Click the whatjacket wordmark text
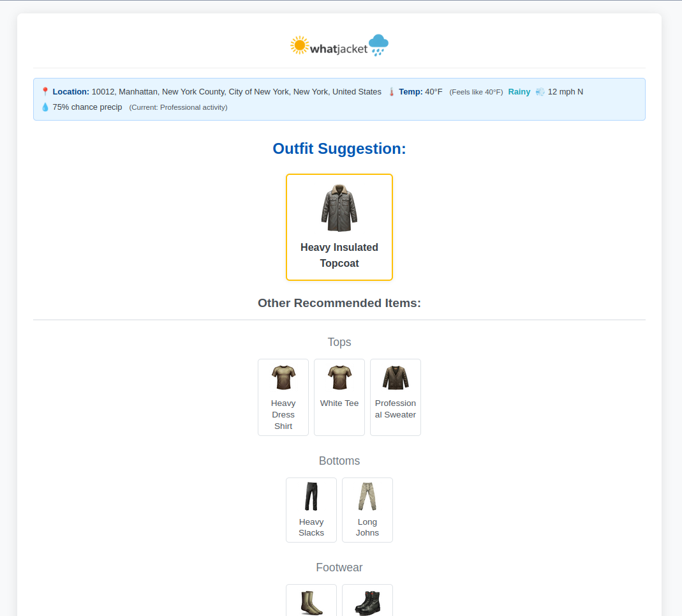 pos(338,45)
